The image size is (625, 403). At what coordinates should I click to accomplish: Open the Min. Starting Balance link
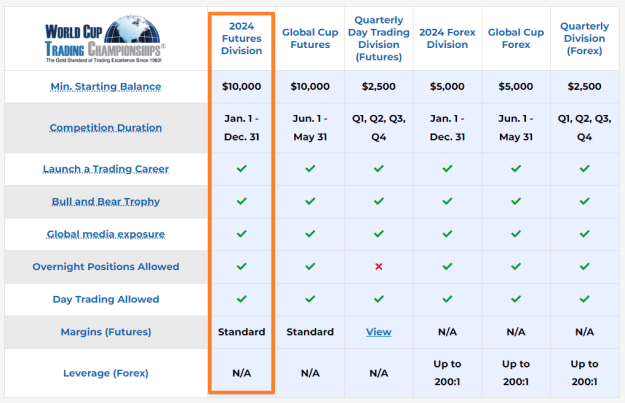pyautogui.click(x=106, y=86)
